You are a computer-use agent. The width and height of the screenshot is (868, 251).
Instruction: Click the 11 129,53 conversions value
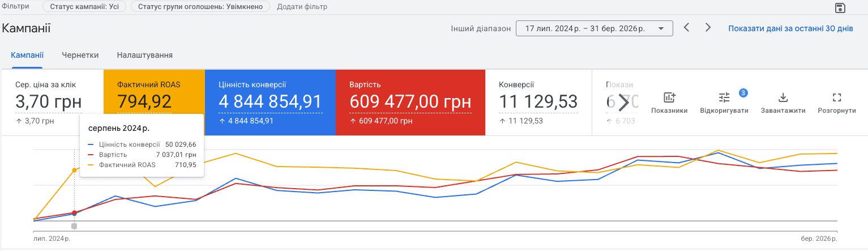538,101
